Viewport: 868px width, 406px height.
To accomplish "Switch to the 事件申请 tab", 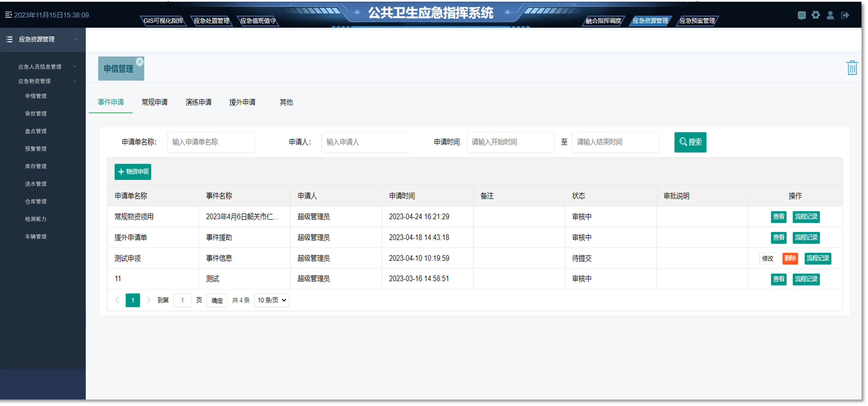I will (x=111, y=103).
